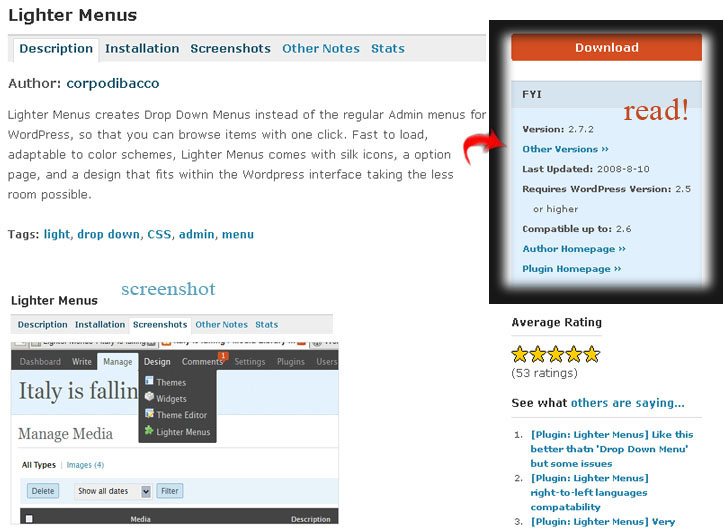The image size is (724, 528).
Task: Select Lighter Menus in Design dropdown
Action: [x=183, y=432]
